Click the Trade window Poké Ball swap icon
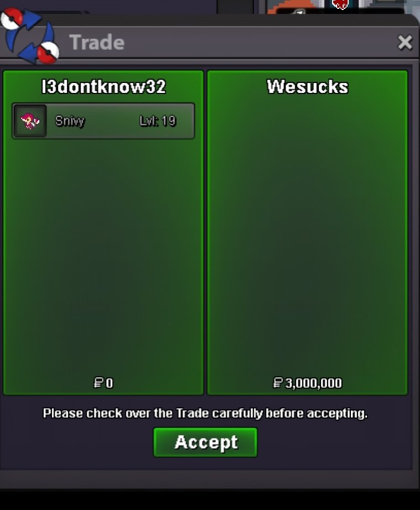The image size is (420, 510). click(x=29, y=35)
